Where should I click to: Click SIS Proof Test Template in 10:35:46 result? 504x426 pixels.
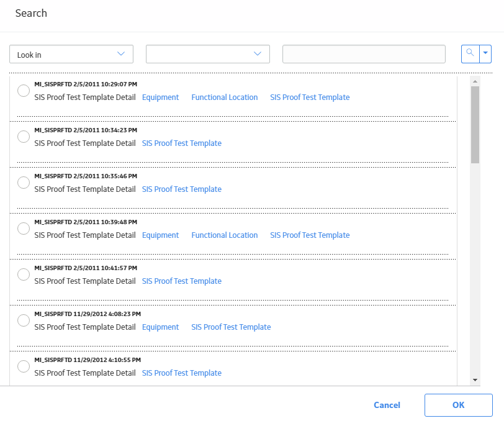[x=182, y=189]
